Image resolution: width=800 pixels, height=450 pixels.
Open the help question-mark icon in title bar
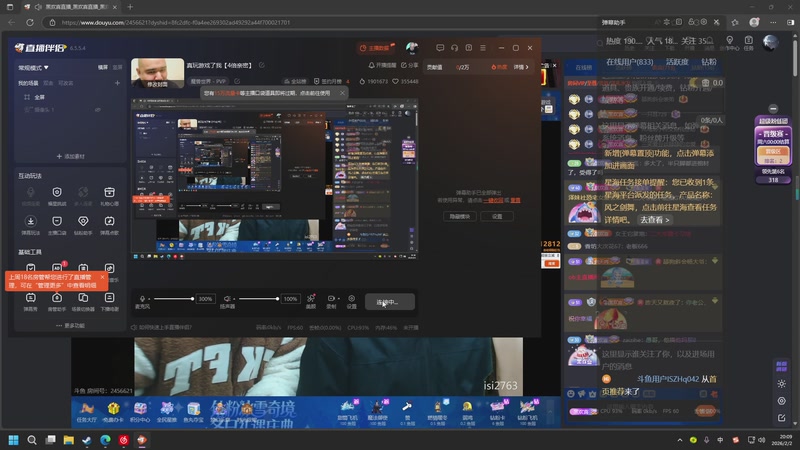pyautogui.click(x=468, y=47)
